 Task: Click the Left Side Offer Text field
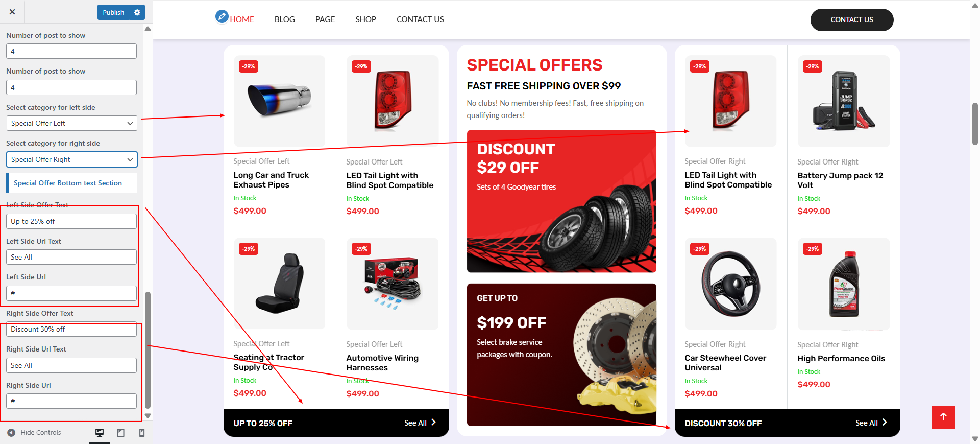click(71, 221)
